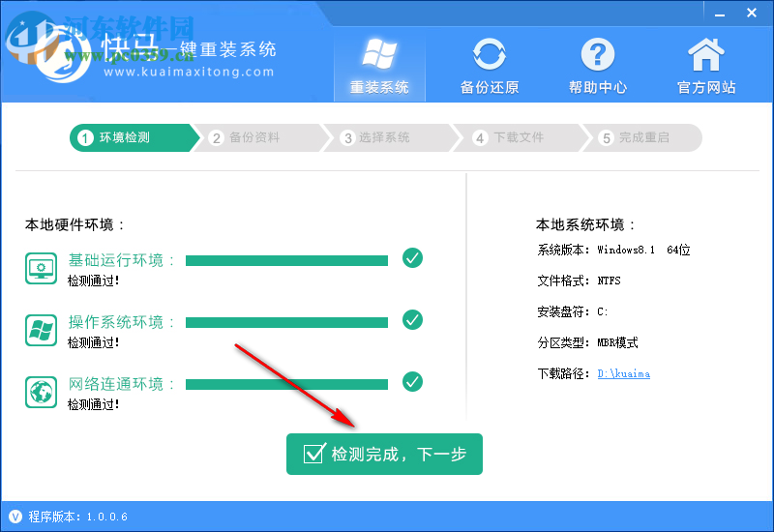This screenshot has width=774, height=532.
Task: Select step 1 环境检测
Action: (134, 137)
